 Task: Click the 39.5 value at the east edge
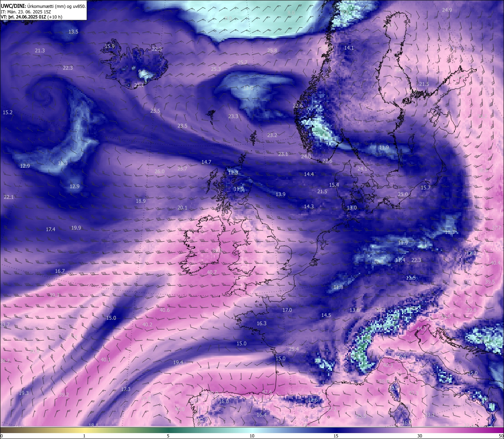[x=490, y=282]
